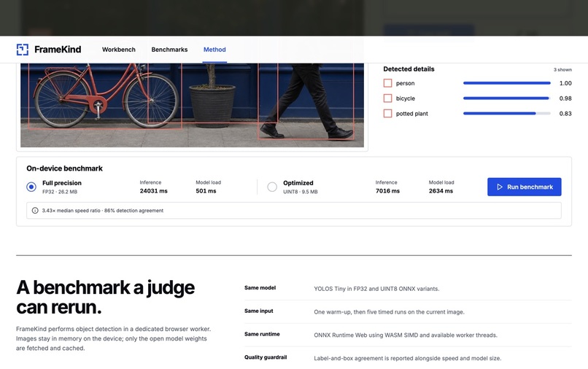The height and width of the screenshot is (369, 588).
Task: Click the potted plant confidence bar
Action: pos(507,113)
